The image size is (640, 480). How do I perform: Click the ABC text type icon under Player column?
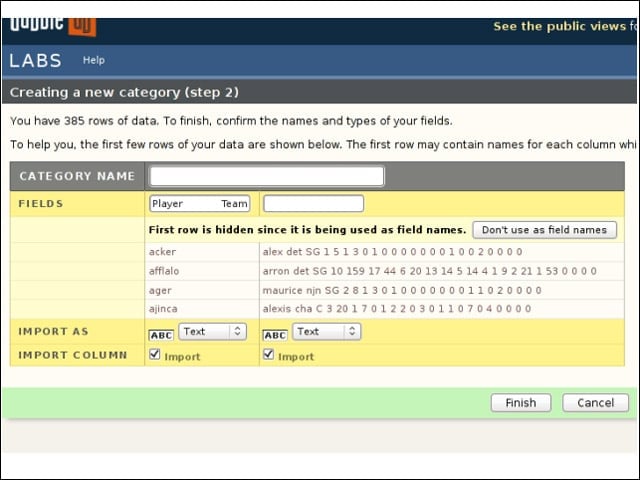tap(161, 335)
